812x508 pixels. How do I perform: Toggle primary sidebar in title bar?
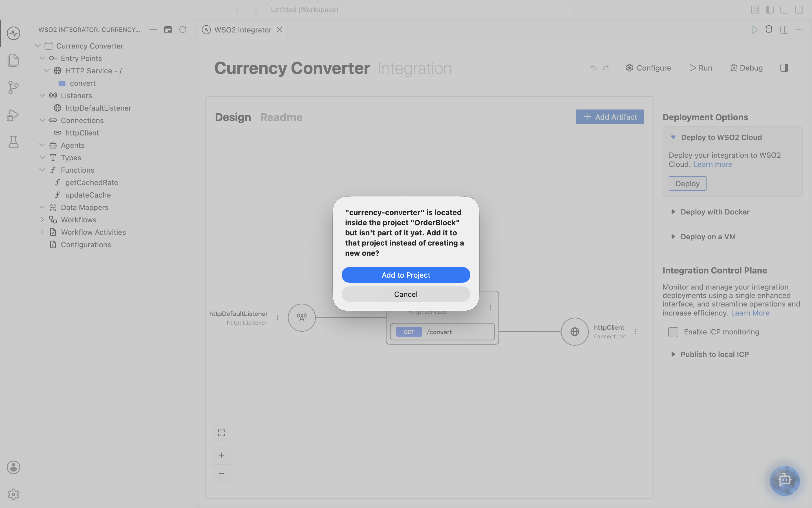click(x=770, y=10)
